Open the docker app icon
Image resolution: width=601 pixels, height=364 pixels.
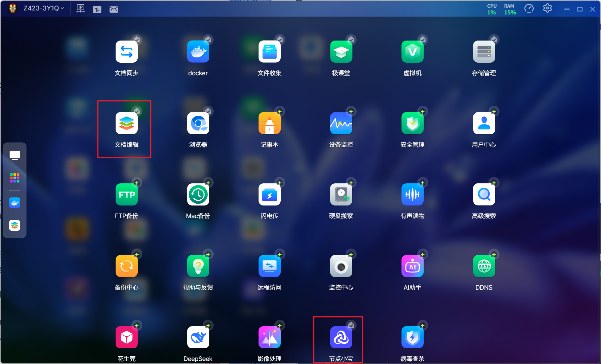198,52
